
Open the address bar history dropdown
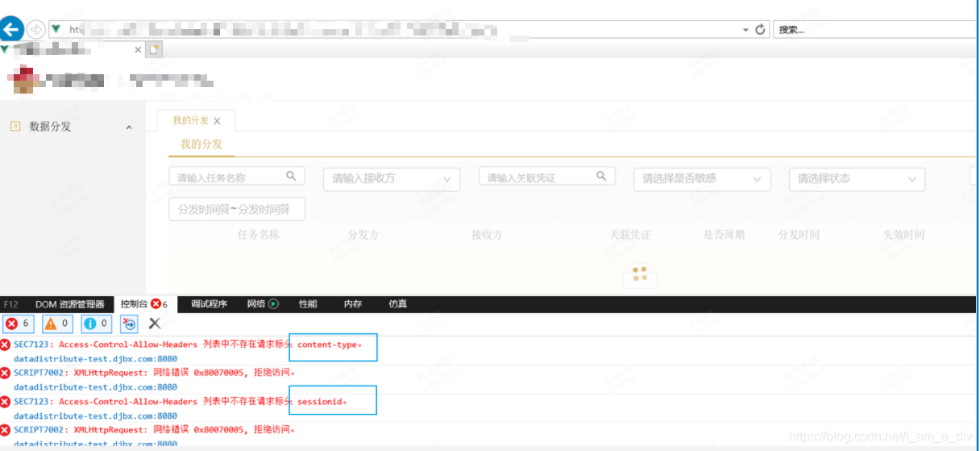[x=745, y=30]
